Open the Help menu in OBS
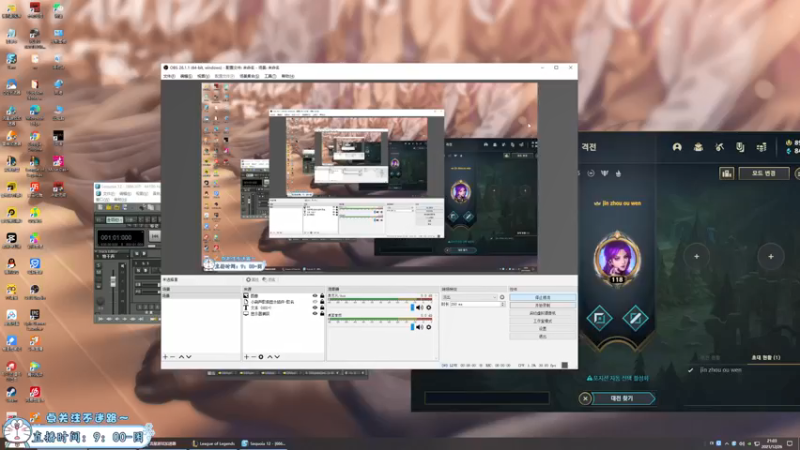Image resolution: width=800 pixels, height=450 pixels. point(288,77)
